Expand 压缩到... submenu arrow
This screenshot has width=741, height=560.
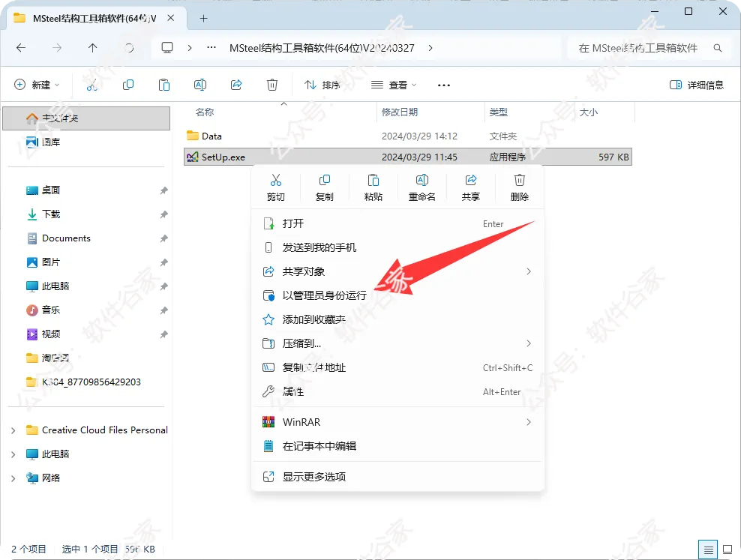click(529, 344)
